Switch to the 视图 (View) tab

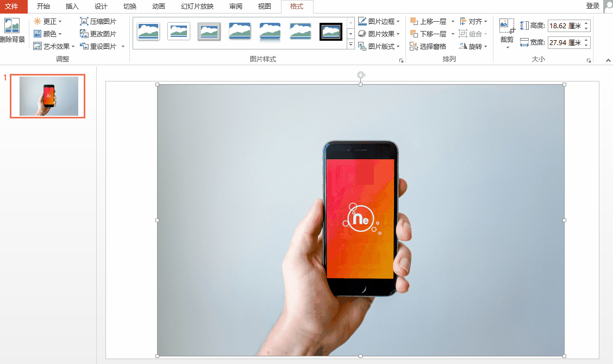tap(265, 7)
